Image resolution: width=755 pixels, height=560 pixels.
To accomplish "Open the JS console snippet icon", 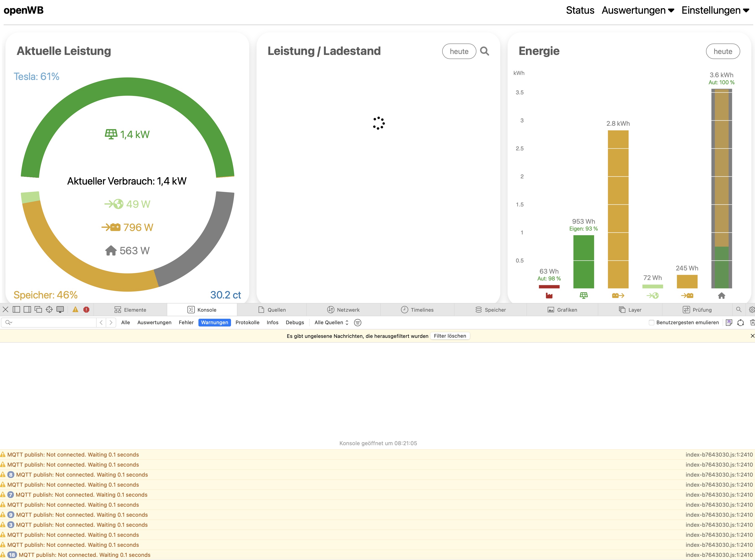I will pyautogui.click(x=729, y=322).
